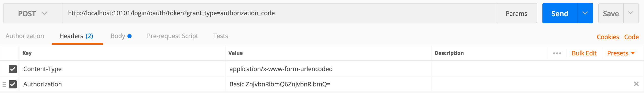
Task: Open the POST method dropdown
Action: 33,13
